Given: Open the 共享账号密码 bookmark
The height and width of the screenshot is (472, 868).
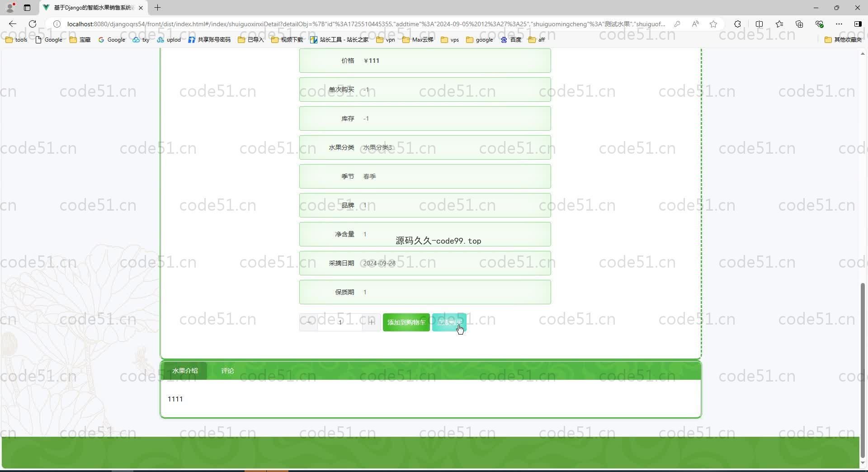Looking at the screenshot, I should 209,40.
